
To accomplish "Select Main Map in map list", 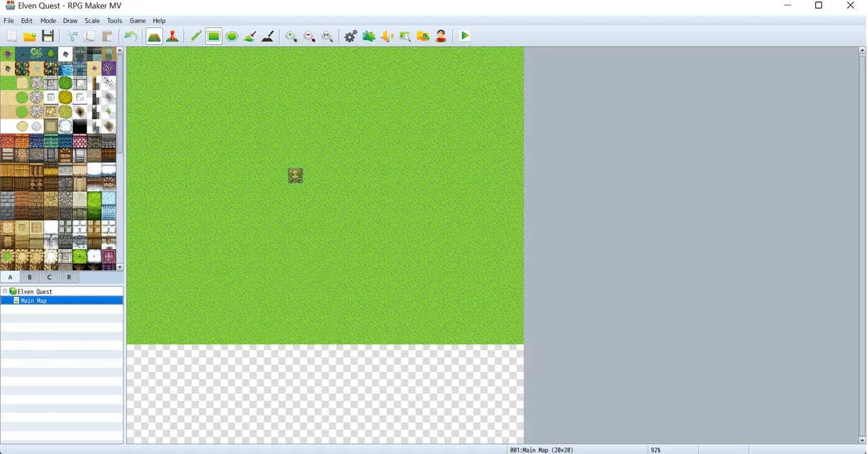I will click(33, 301).
